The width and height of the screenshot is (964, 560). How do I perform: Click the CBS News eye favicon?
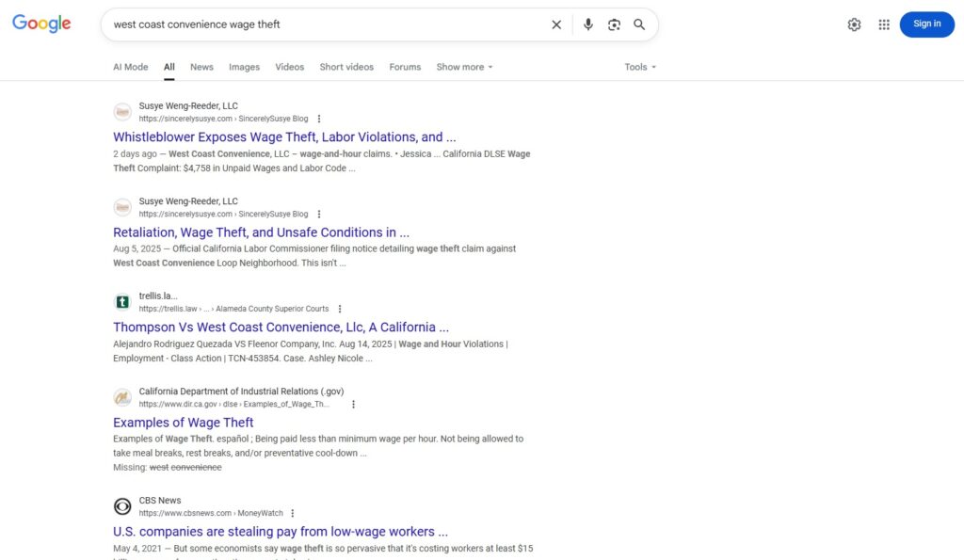click(122, 506)
